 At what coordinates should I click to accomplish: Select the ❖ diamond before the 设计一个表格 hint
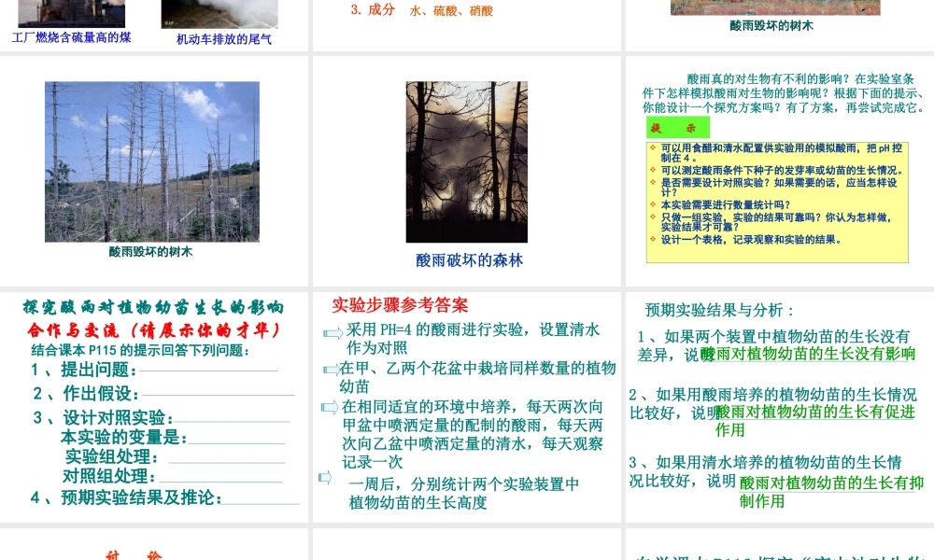tap(652, 238)
